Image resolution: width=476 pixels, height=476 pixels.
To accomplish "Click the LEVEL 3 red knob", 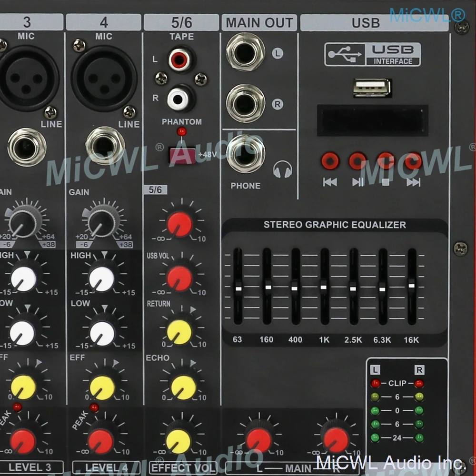I will pos(23,442).
